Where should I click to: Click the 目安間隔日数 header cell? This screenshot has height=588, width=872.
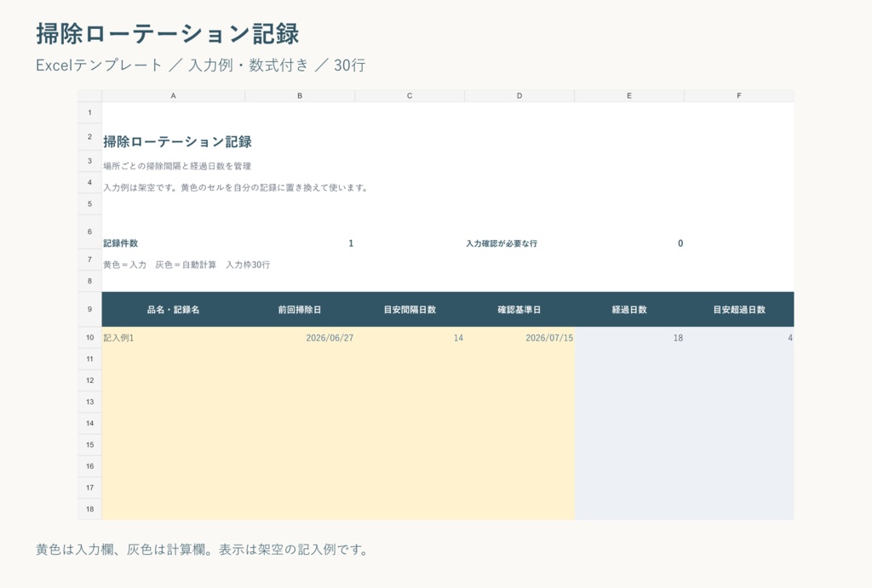(x=410, y=310)
